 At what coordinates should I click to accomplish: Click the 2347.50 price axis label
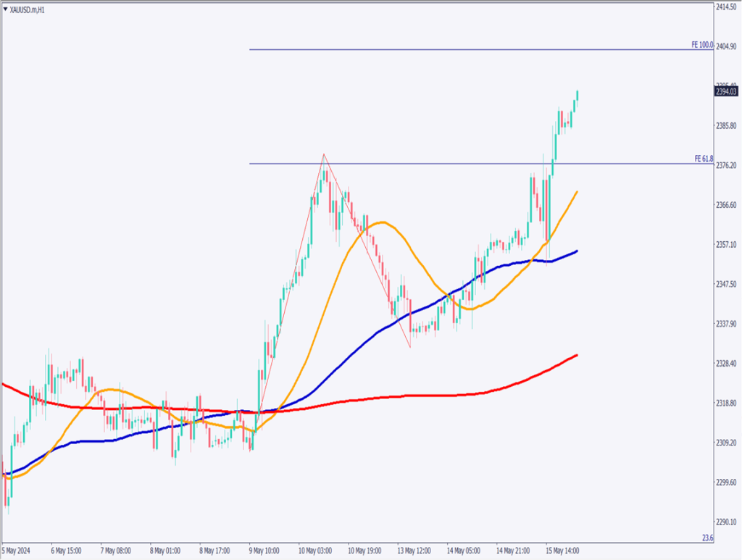click(726, 284)
